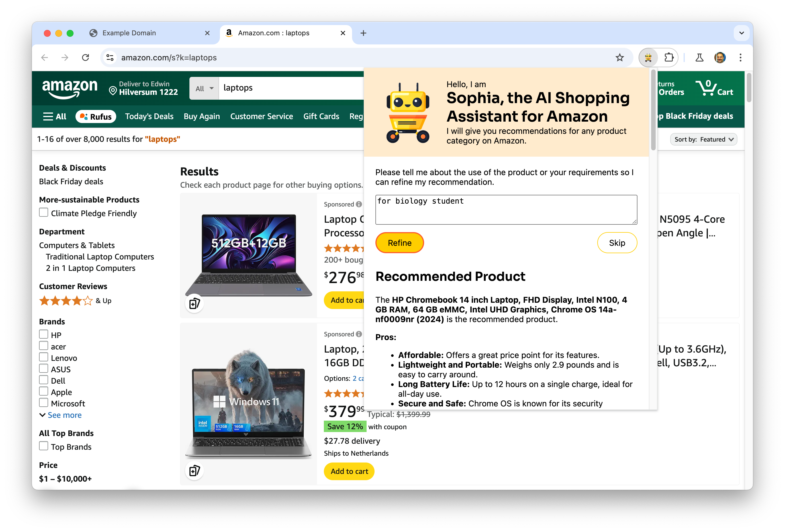Open the All search category dropdown
This screenshot has width=785, height=532.
[x=204, y=89]
